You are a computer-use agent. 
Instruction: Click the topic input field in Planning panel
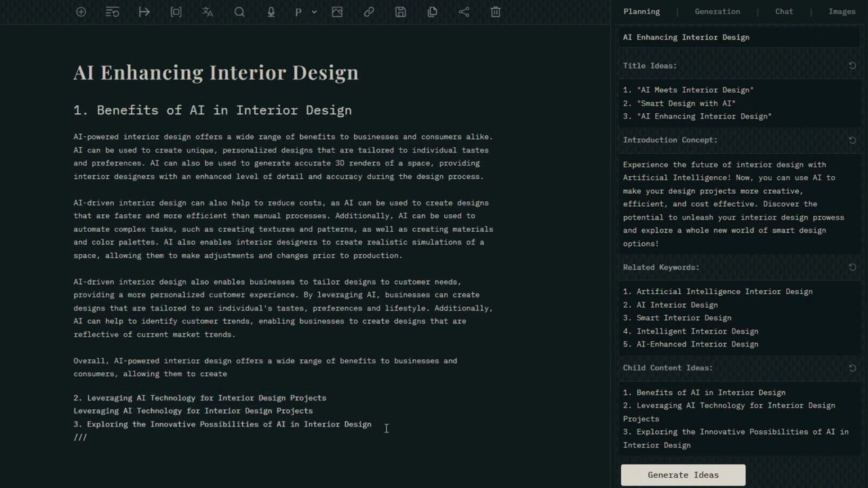[x=741, y=37]
